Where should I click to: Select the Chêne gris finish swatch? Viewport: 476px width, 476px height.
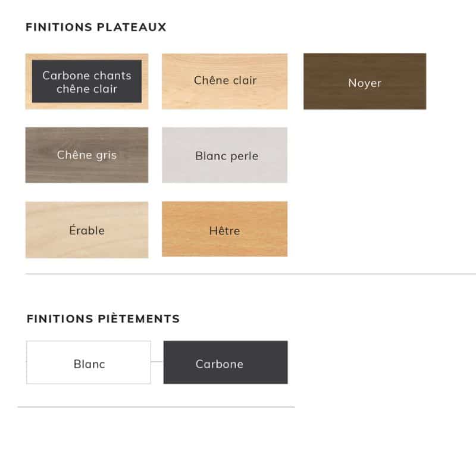(x=87, y=155)
